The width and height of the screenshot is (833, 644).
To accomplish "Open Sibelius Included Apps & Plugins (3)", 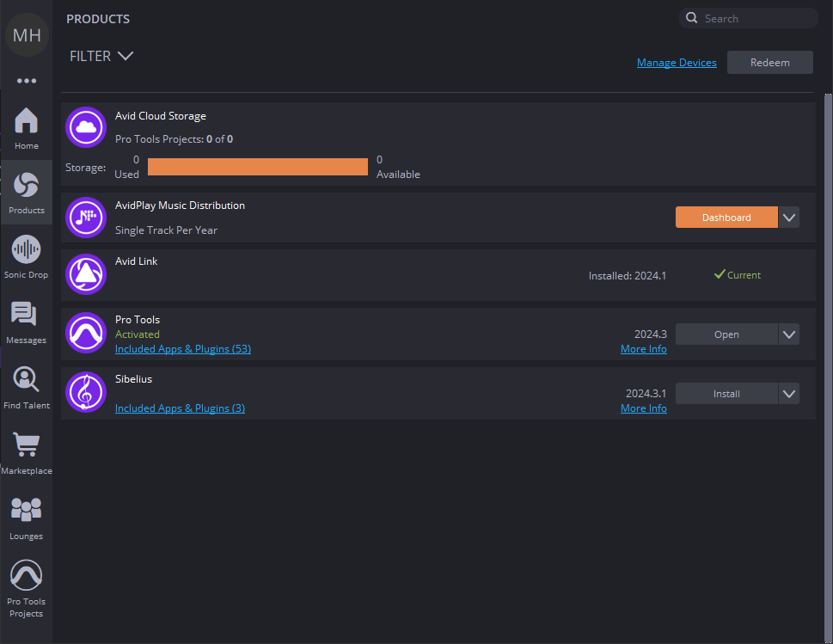I will point(180,408).
